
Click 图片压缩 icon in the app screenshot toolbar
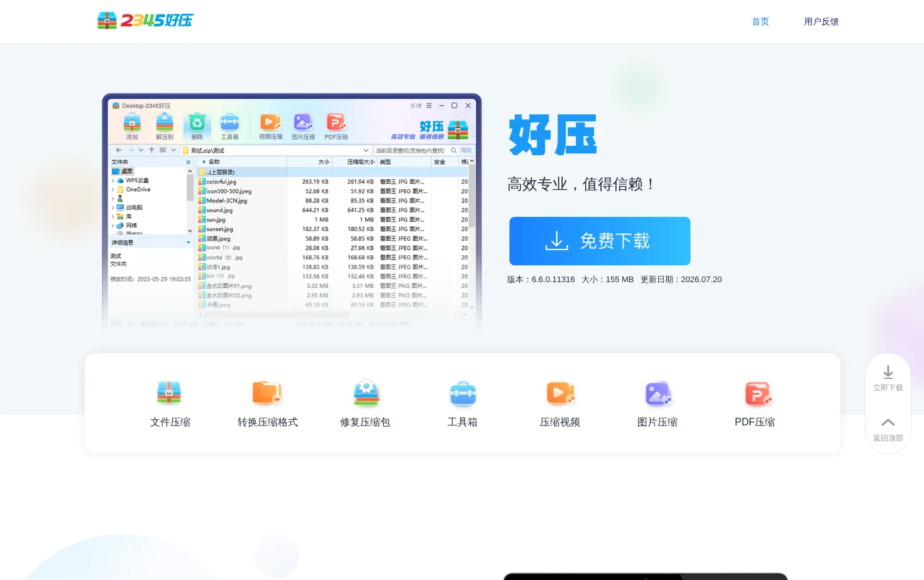303,123
